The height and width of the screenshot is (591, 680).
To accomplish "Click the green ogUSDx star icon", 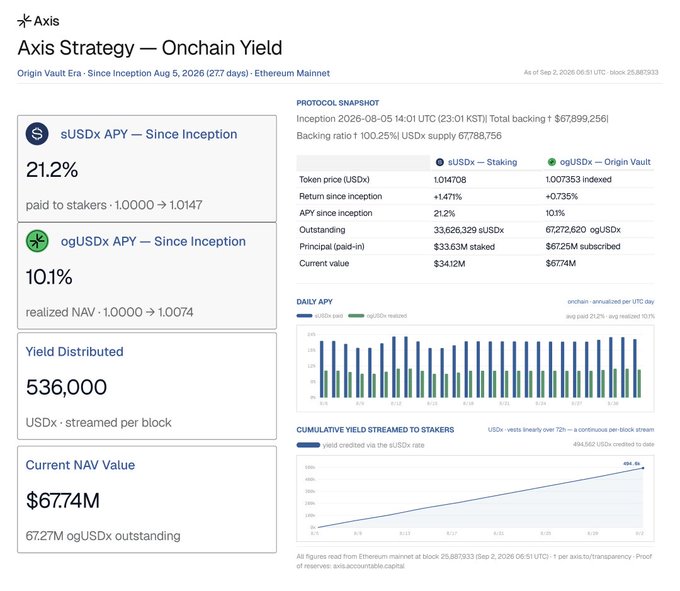I will click(37, 241).
